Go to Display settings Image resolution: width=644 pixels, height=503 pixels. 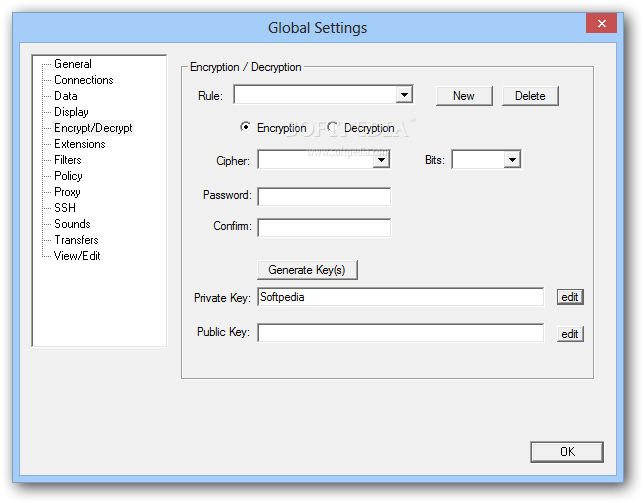coord(71,112)
